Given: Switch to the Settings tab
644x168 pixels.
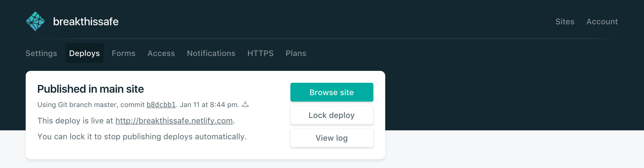Looking at the screenshot, I should [x=41, y=53].
